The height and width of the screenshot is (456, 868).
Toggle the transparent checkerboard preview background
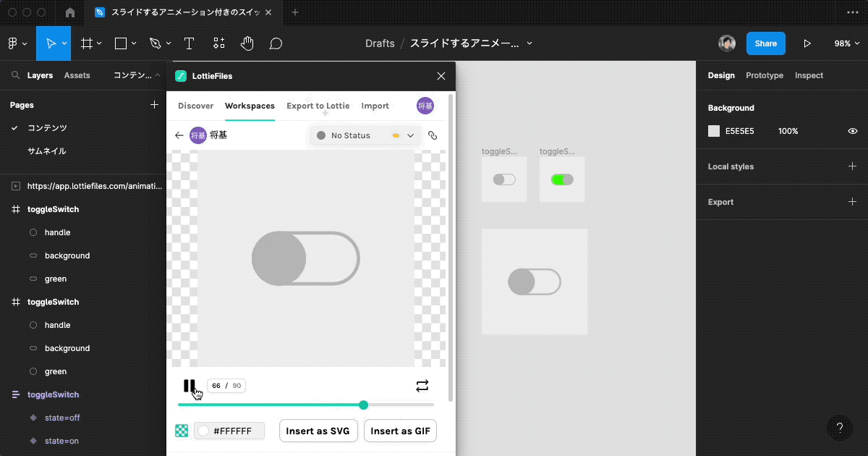click(x=180, y=431)
